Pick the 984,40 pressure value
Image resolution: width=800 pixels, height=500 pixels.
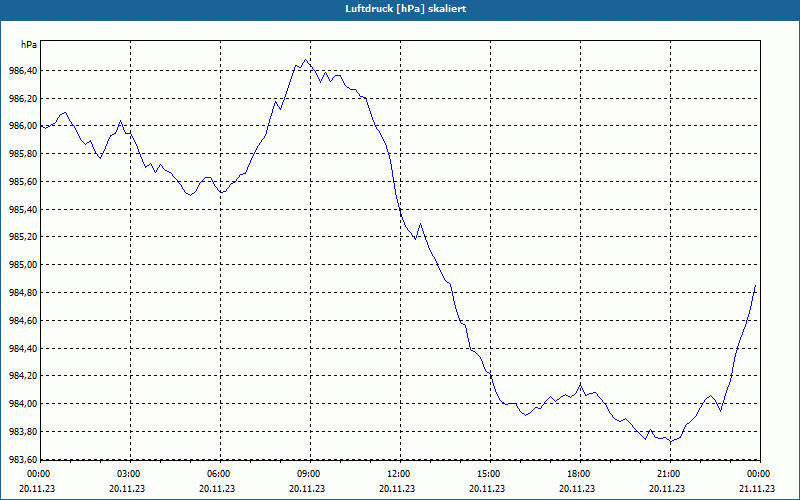point(23,348)
